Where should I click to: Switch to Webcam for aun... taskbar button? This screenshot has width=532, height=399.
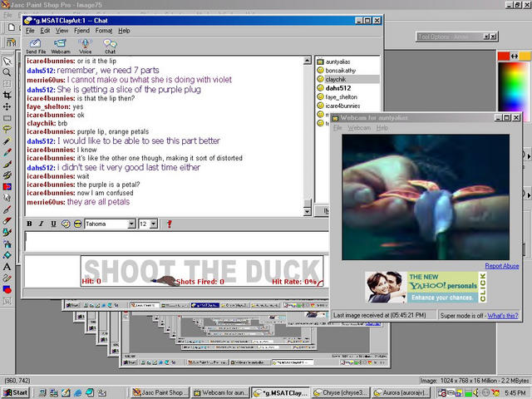tap(220, 392)
